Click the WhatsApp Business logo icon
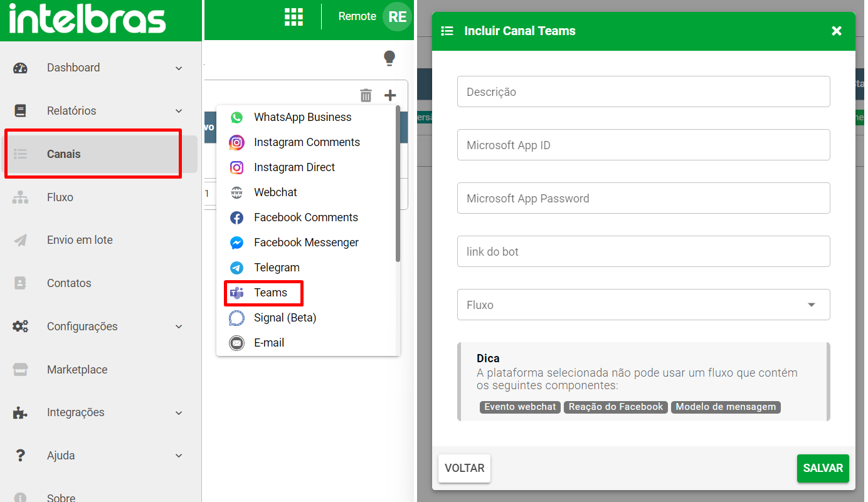 point(236,117)
